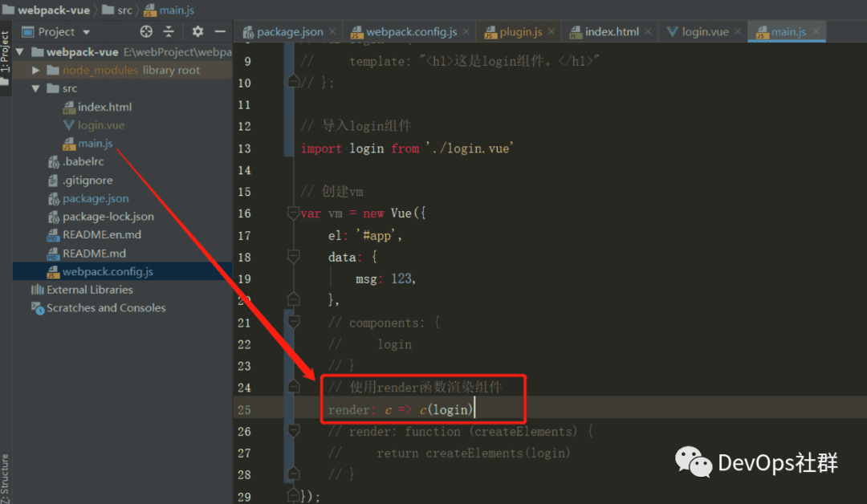Open the Structure tool window tab
The height and width of the screenshot is (504, 867).
coord(5,478)
